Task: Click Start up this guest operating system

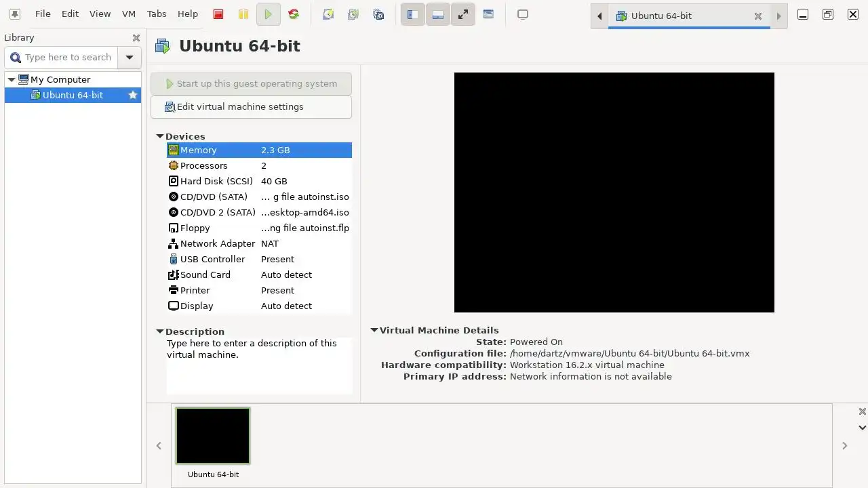Action: [251, 84]
